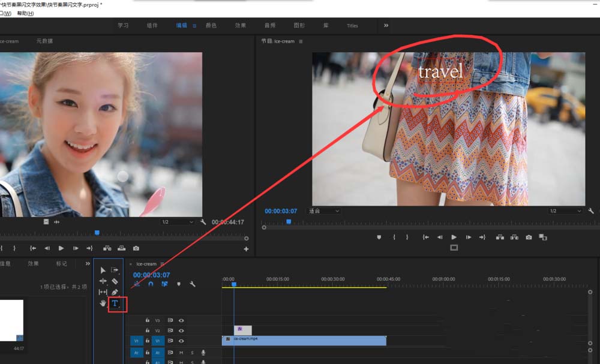Select the Hand tool
The height and width of the screenshot is (364, 600).
(x=103, y=303)
